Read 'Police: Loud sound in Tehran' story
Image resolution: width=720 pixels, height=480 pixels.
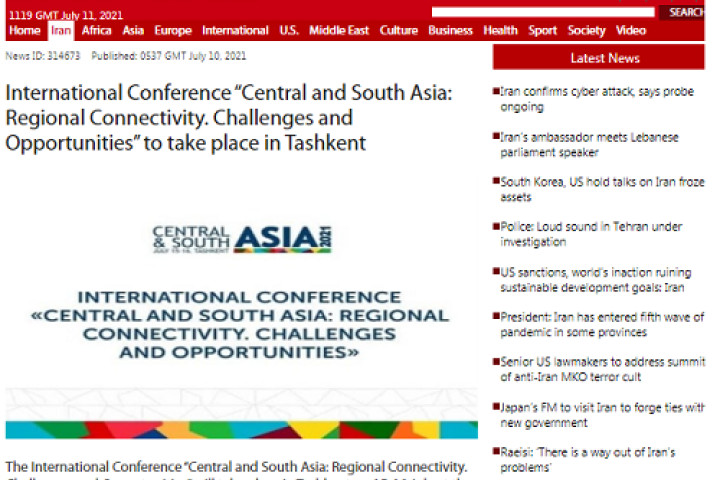591,234
